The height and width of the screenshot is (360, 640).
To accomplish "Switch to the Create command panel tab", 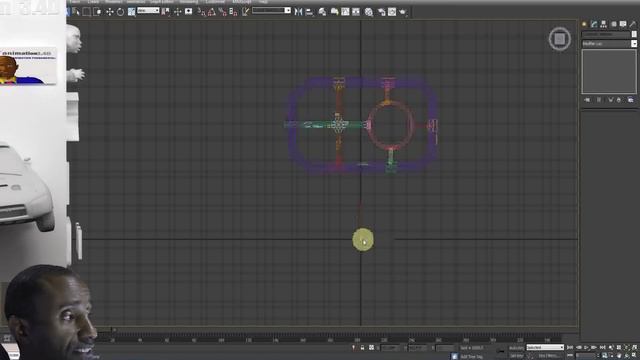I will pos(584,24).
